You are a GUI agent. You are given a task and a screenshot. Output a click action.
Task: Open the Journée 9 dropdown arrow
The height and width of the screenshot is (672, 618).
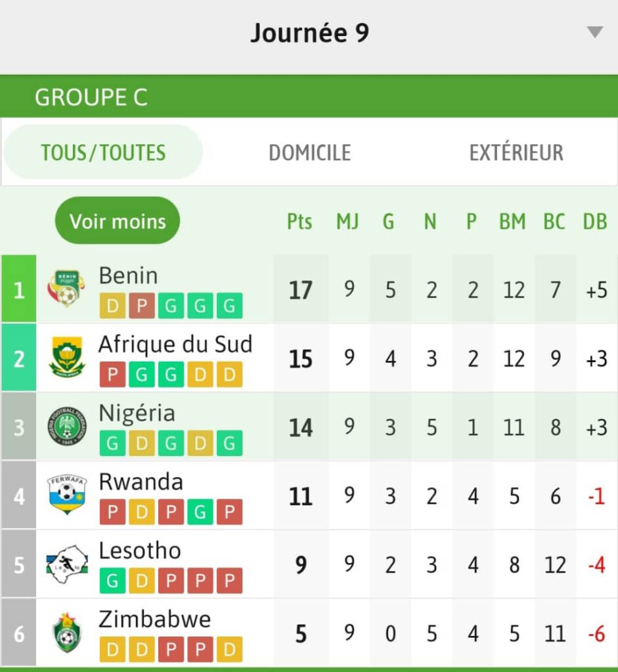[594, 32]
